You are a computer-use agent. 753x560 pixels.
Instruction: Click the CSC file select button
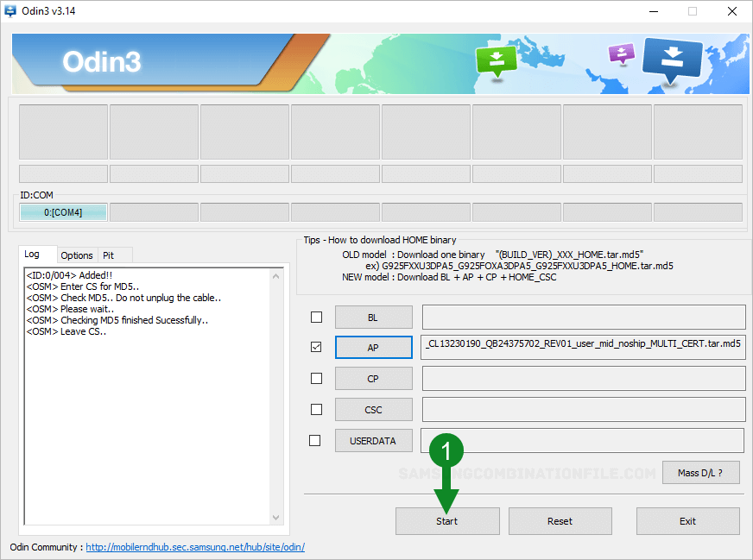(x=373, y=410)
